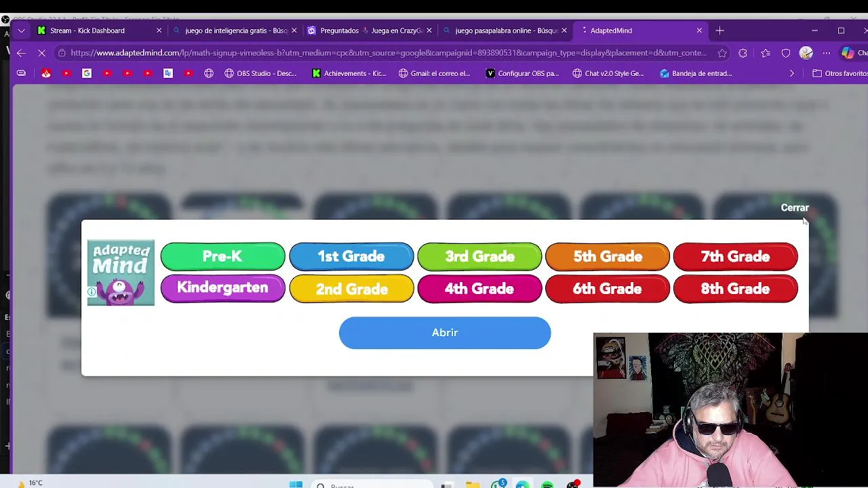This screenshot has height=488, width=868.
Task: Stop loading the page
Action: tap(41, 53)
